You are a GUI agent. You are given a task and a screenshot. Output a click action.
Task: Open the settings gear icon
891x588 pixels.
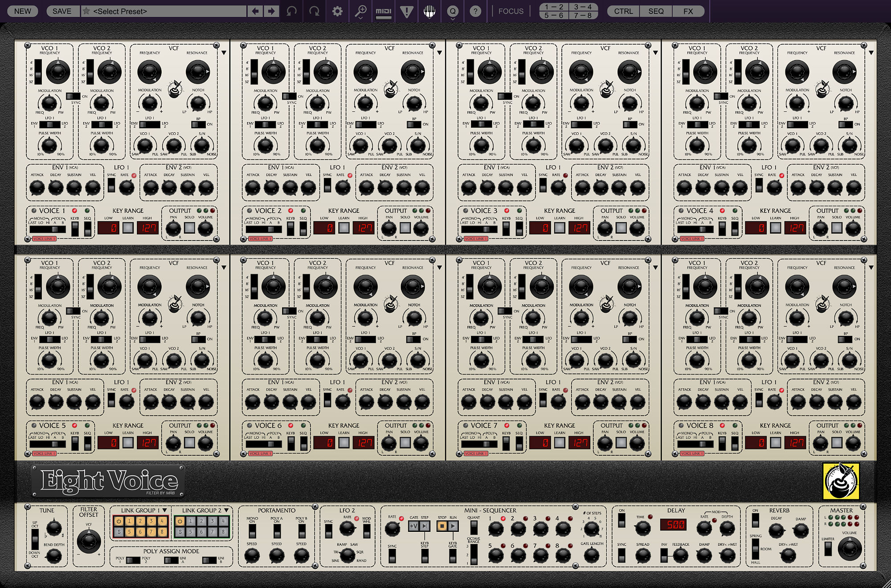tap(338, 11)
